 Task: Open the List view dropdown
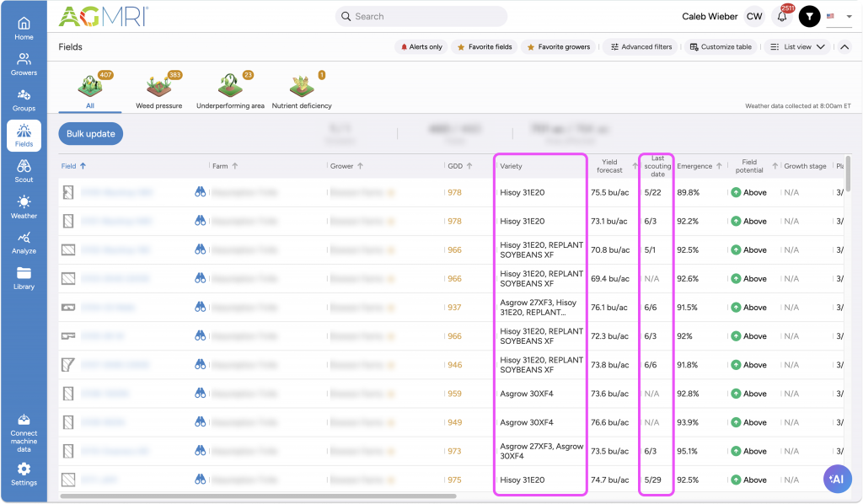(x=797, y=46)
